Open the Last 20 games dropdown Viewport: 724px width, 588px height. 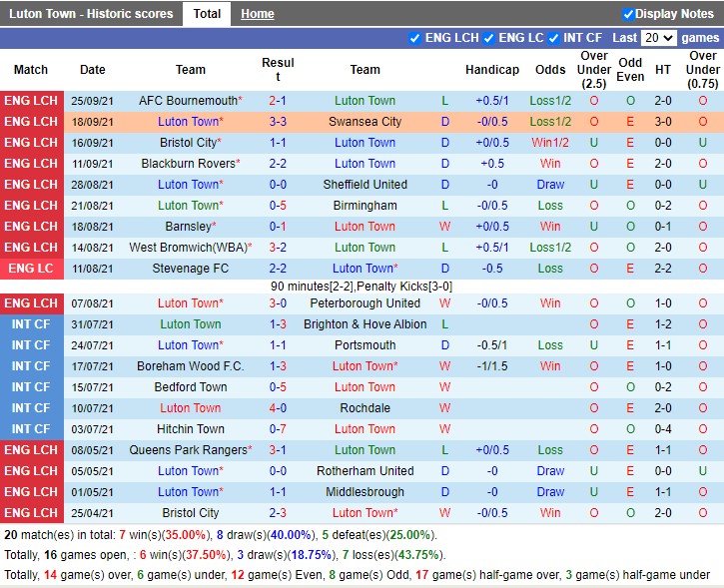[x=659, y=38]
